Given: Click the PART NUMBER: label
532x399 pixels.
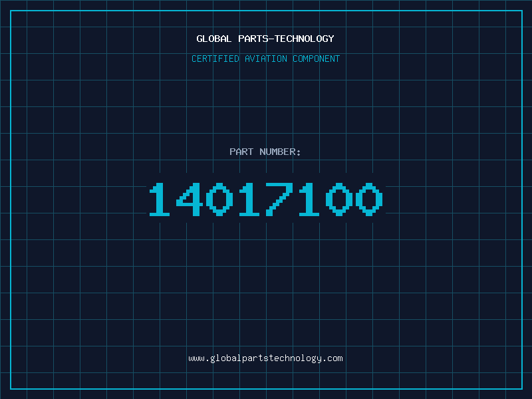Looking at the screenshot, I should tap(265, 152).
